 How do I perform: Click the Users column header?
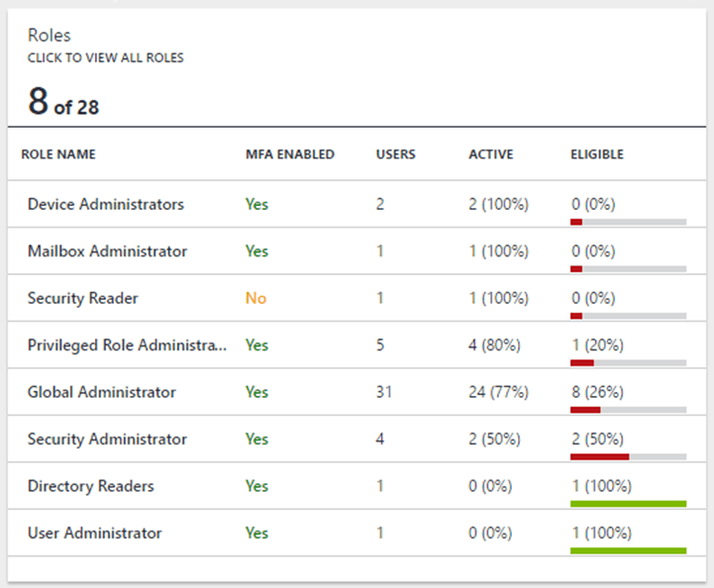click(396, 154)
